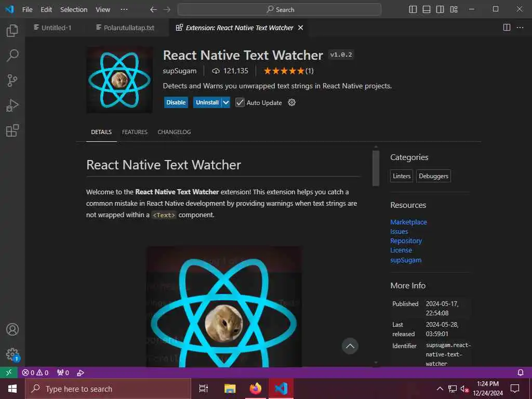The height and width of the screenshot is (399, 532).
Task: Switch to the Polarutullatap.txt tab
Action: coord(125,28)
